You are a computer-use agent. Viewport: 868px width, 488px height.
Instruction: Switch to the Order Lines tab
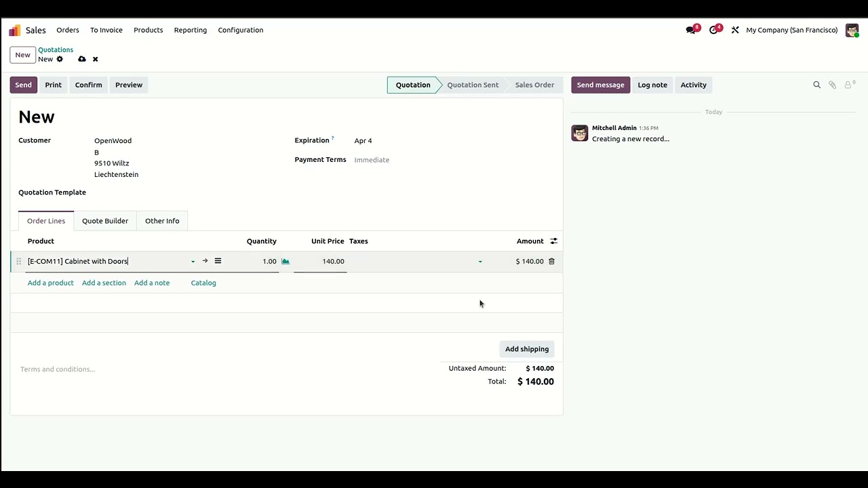coord(46,221)
